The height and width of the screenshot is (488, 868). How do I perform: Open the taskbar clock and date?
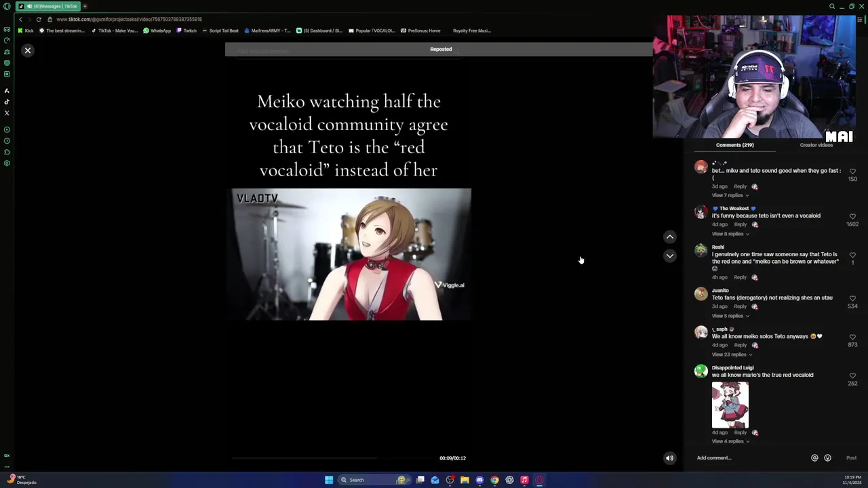(852, 480)
